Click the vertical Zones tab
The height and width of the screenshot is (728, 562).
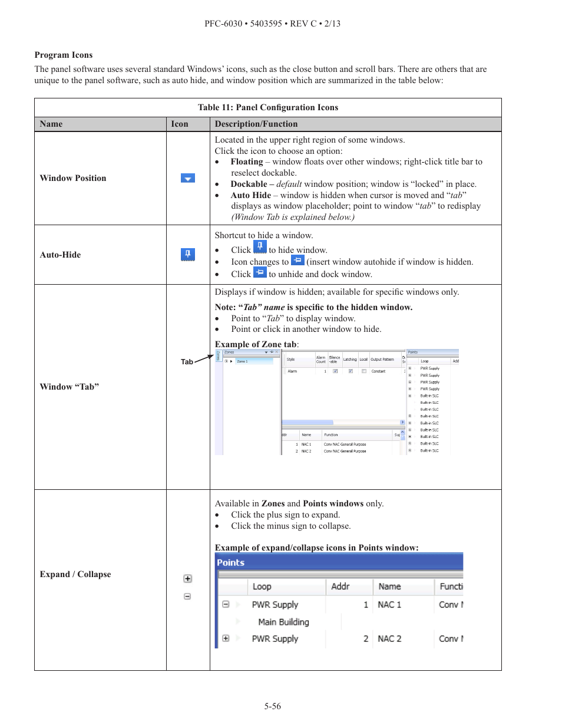(218, 355)
